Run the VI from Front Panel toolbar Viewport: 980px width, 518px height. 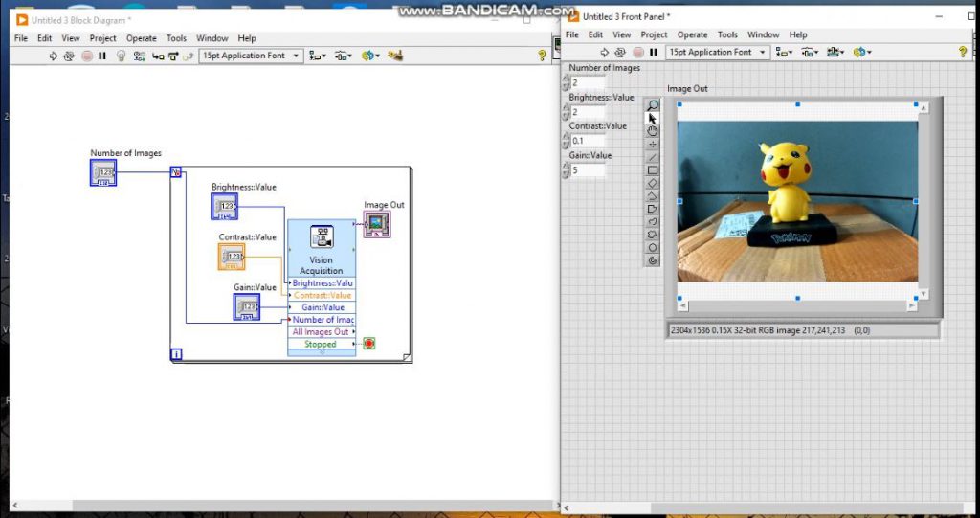pos(605,53)
